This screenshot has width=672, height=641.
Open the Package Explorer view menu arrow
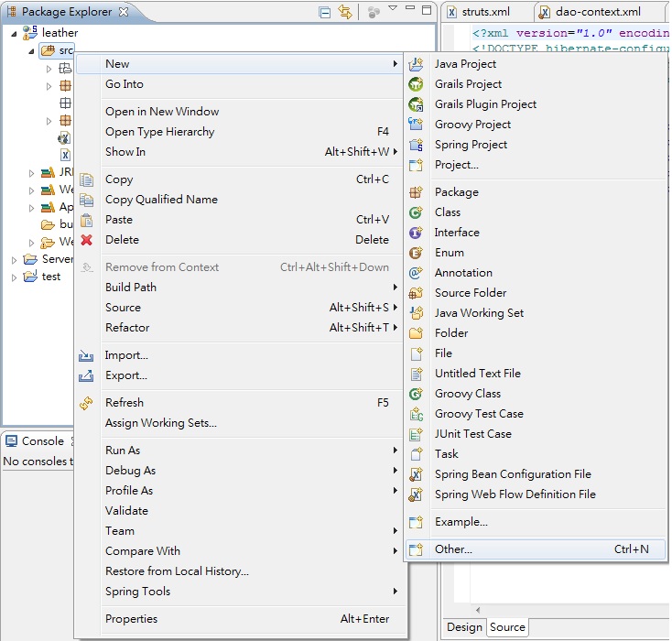click(x=393, y=10)
